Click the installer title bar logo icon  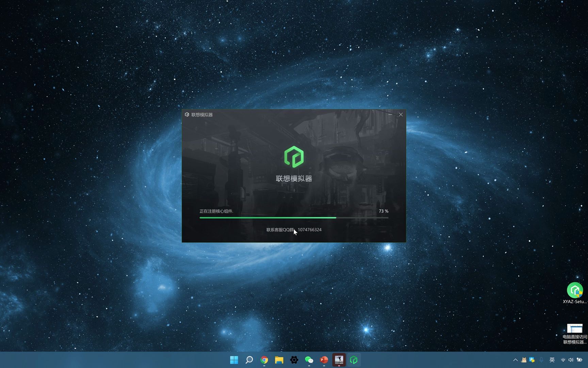click(x=187, y=114)
